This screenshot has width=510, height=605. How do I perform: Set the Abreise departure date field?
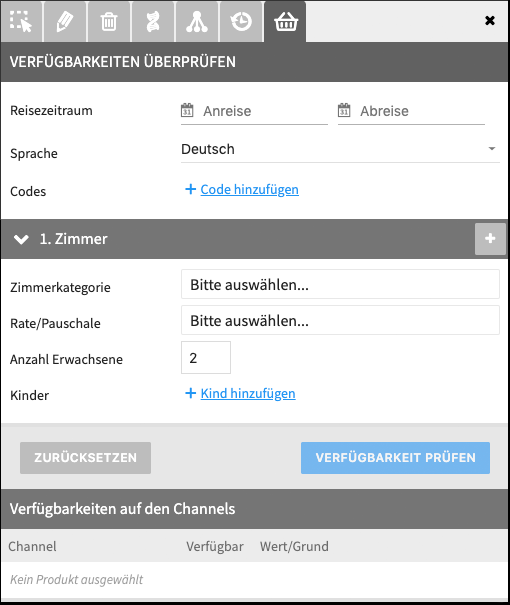(411, 112)
